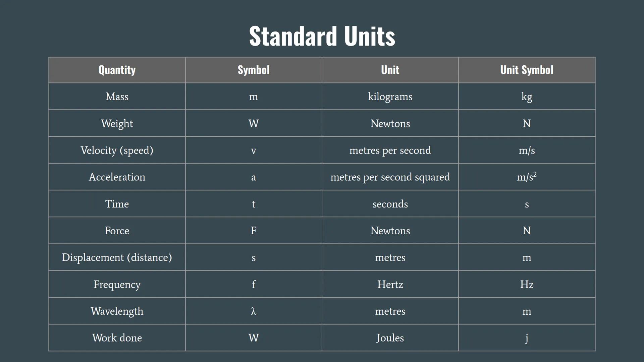The width and height of the screenshot is (644, 362).
Task: Click the Mass quantity cell
Action: (117, 97)
